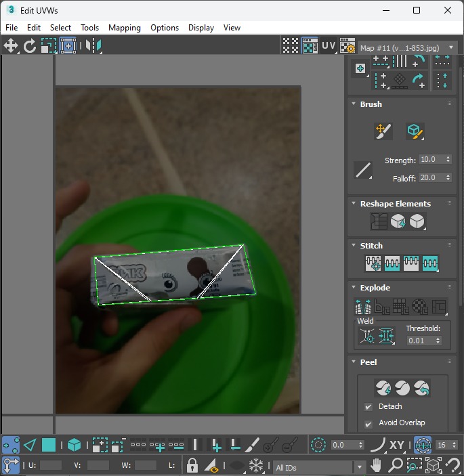This screenshot has height=476, width=464.
Task: Collapse the Brush rollout
Action: point(354,104)
